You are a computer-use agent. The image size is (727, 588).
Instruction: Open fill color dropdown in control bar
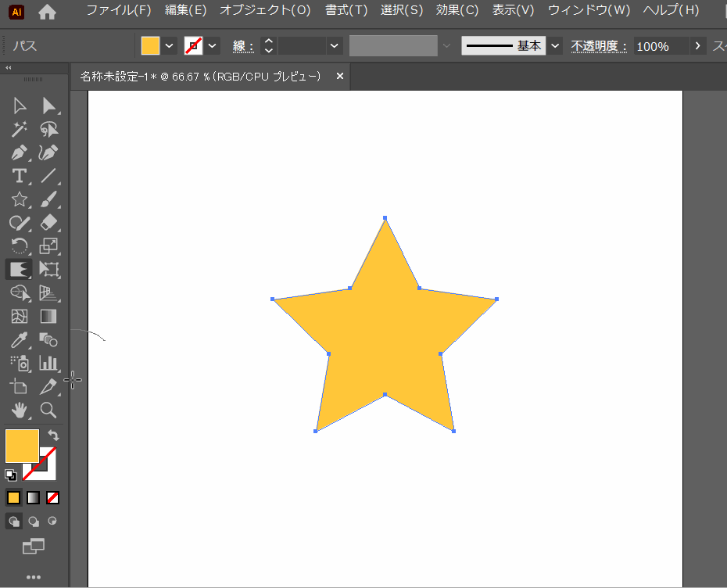169,46
